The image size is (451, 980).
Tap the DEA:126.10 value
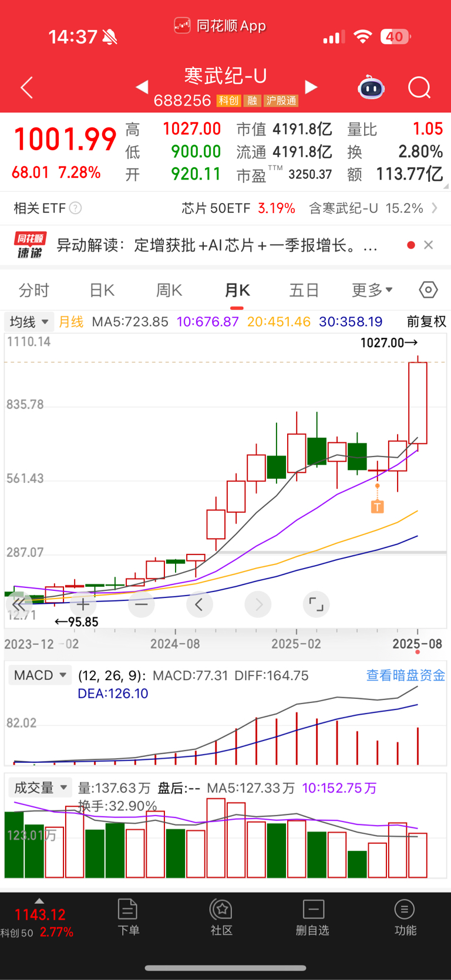tap(113, 694)
